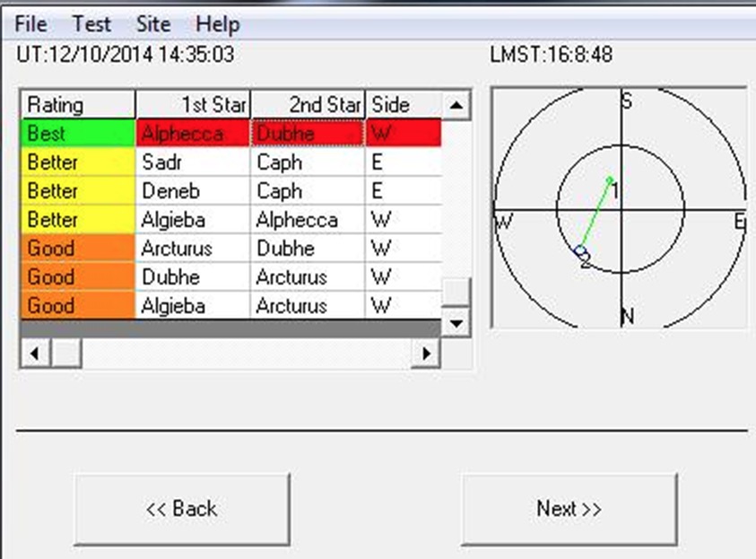Click the 1st Star column header

point(194,105)
